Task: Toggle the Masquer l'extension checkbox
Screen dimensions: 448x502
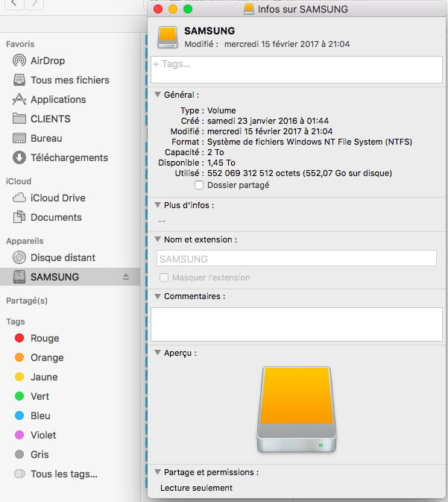Action: point(164,277)
